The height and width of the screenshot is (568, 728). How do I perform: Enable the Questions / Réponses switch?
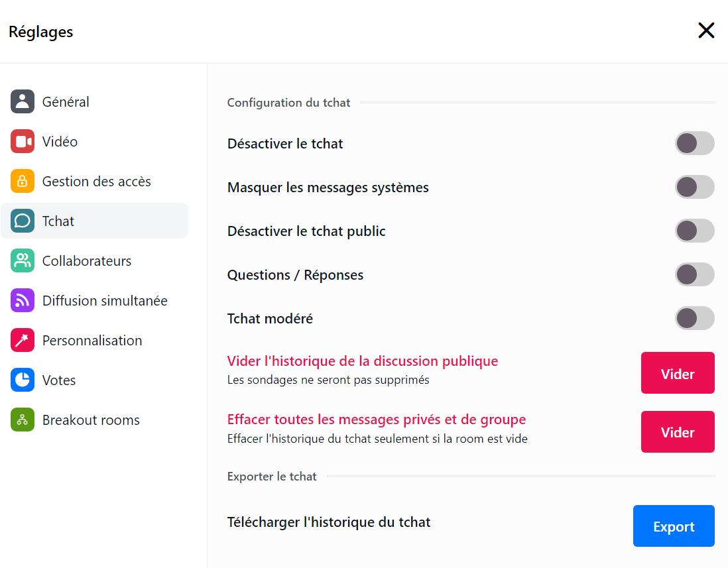694,274
